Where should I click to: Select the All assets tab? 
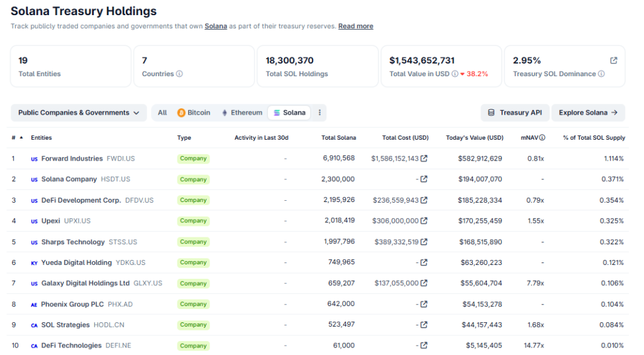coord(162,113)
